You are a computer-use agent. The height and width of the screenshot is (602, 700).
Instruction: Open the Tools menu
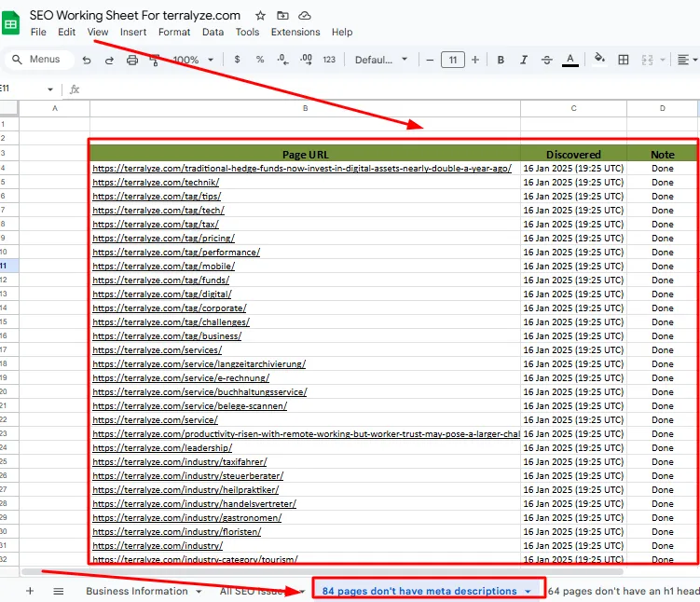247,32
